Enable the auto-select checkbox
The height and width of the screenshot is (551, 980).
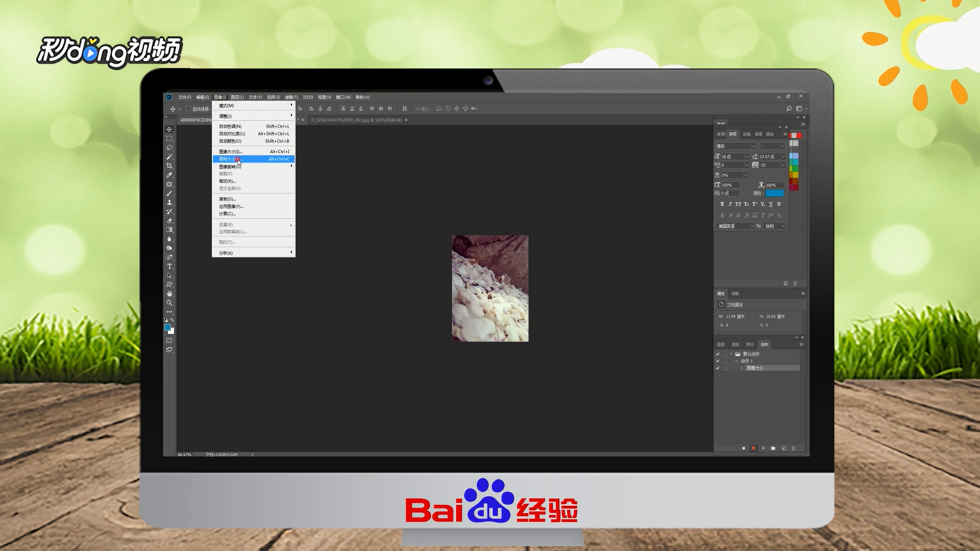[188, 109]
